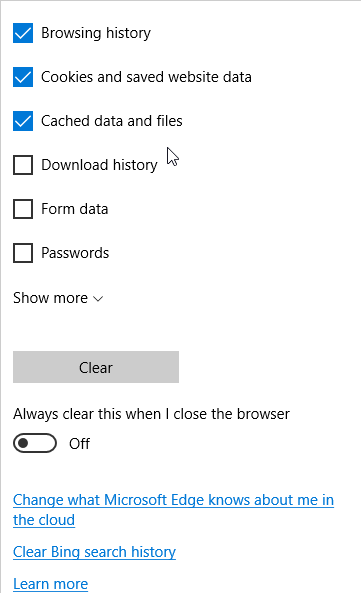Check the Download history checkbox
Image resolution: width=362 pixels, height=593 pixels.
(23, 165)
